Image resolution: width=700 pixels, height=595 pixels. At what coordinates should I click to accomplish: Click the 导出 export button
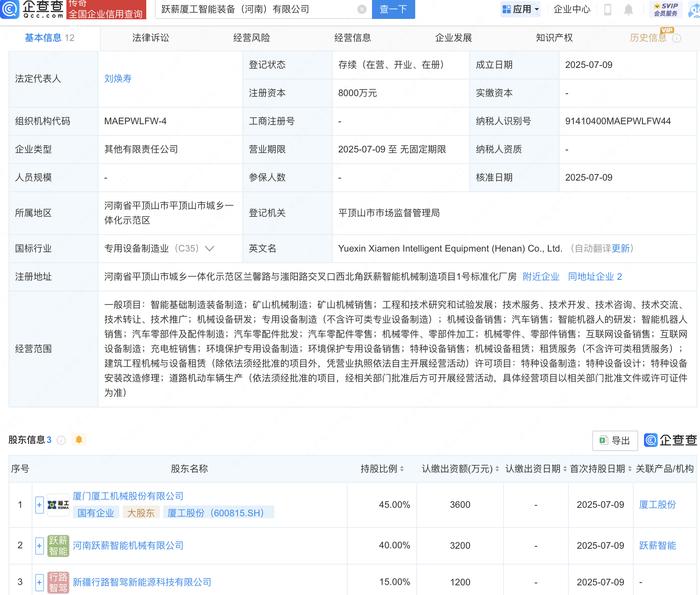pyautogui.click(x=615, y=441)
